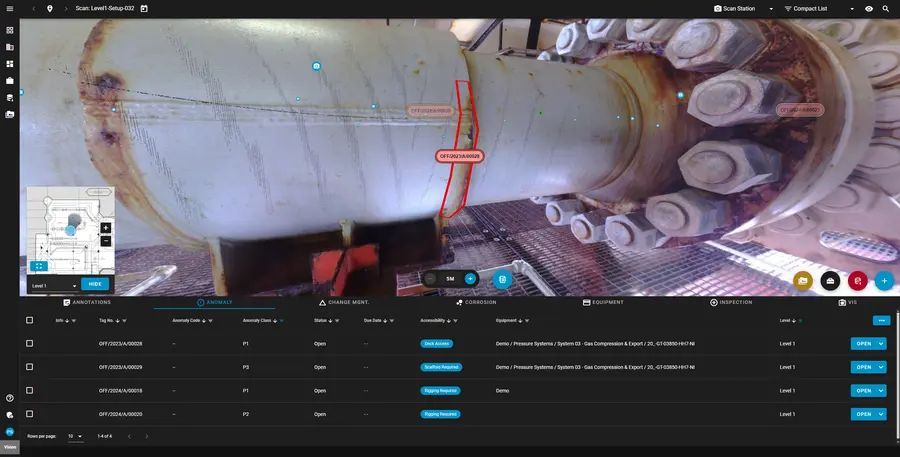Open the help question mark icon
Viewport: 900px width, 457px height.
pyautogui.click(x=10, y=398)
